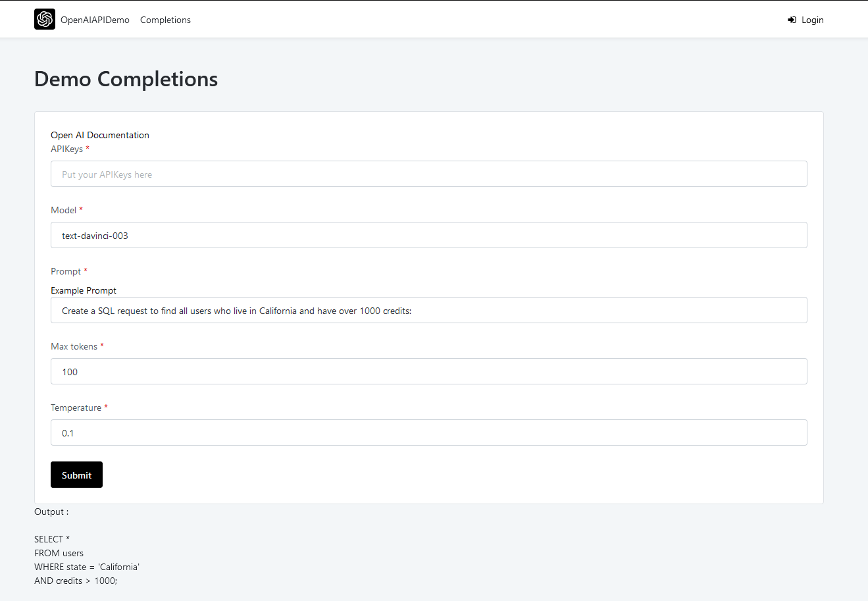Click the Temperature input field

click(429, 432)
